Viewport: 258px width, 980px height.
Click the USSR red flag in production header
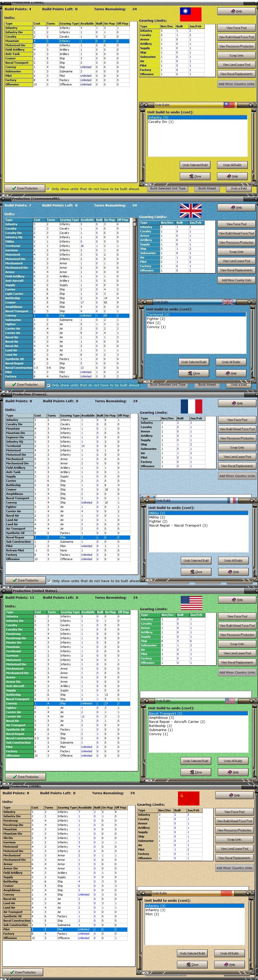coord(189,798)
